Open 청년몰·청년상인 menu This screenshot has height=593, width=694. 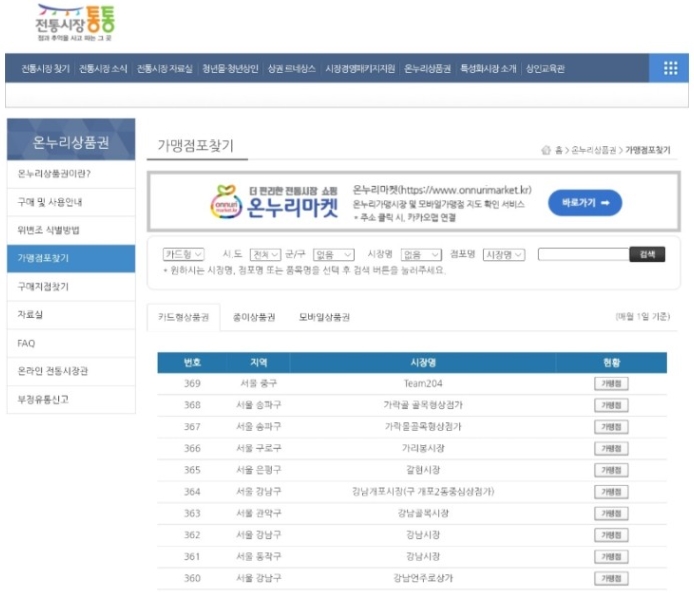[x=230, y=69]
